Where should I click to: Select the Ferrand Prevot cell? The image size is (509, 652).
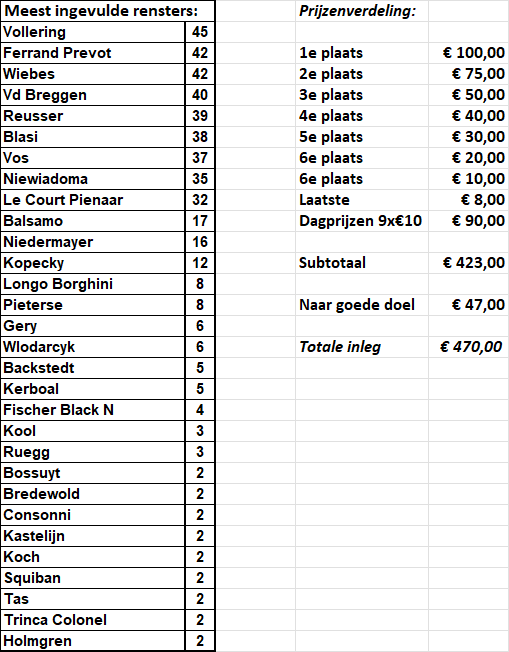click(x=93, y=53)
